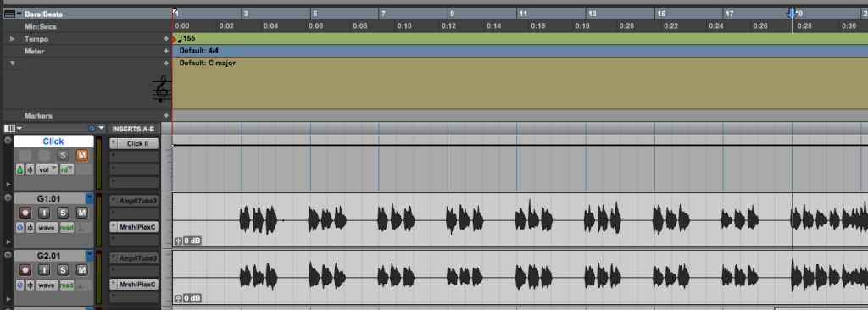Add a meter change with plus button

(x=165, y=51)
